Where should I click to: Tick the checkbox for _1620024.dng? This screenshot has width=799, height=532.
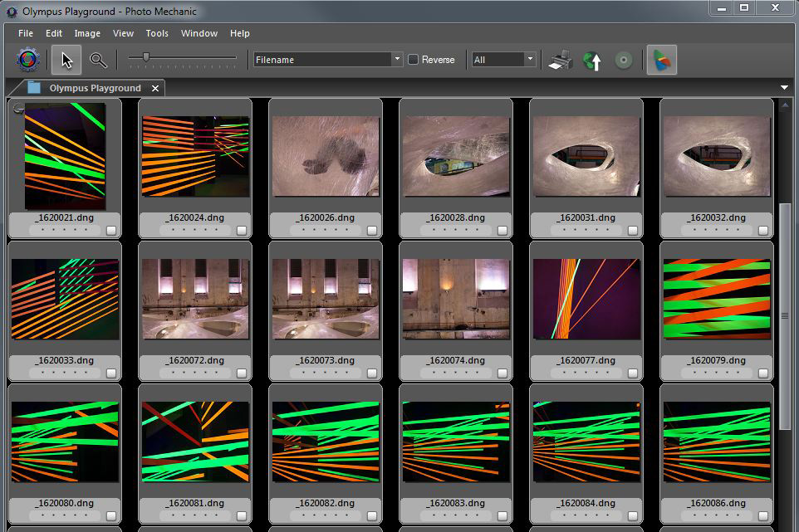242,231
